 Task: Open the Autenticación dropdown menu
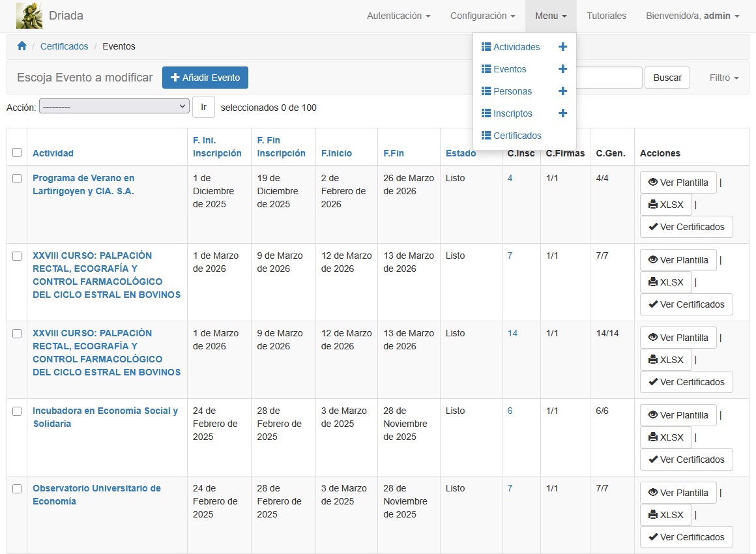pyautogui.click(x=397, y=16)
